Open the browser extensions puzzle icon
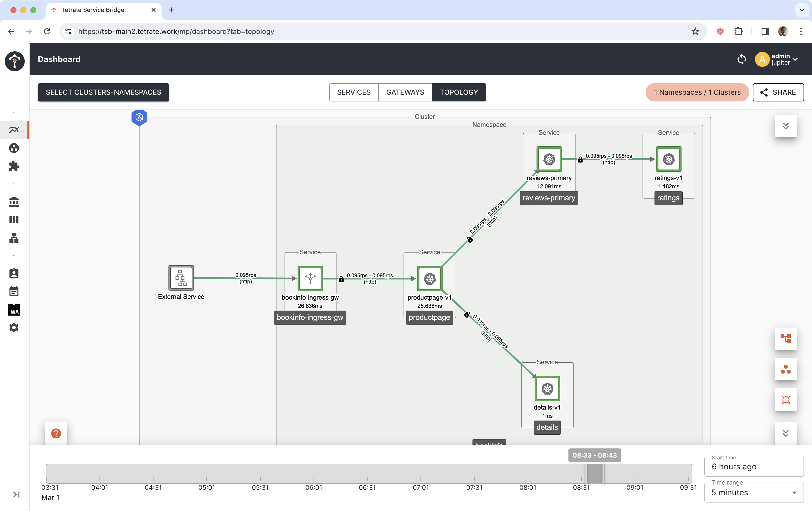812x511 pixels. 738,31
